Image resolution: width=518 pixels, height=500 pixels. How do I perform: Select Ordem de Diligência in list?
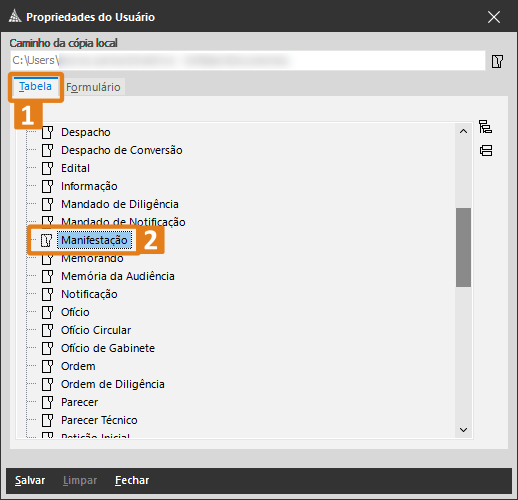(x=113, y=384)
